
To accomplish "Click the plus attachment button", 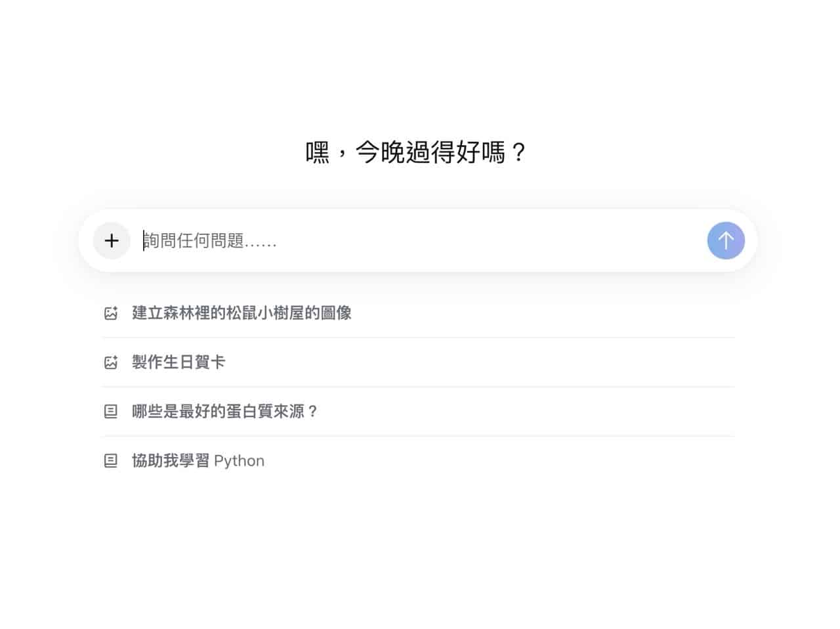I will [112, 241].
